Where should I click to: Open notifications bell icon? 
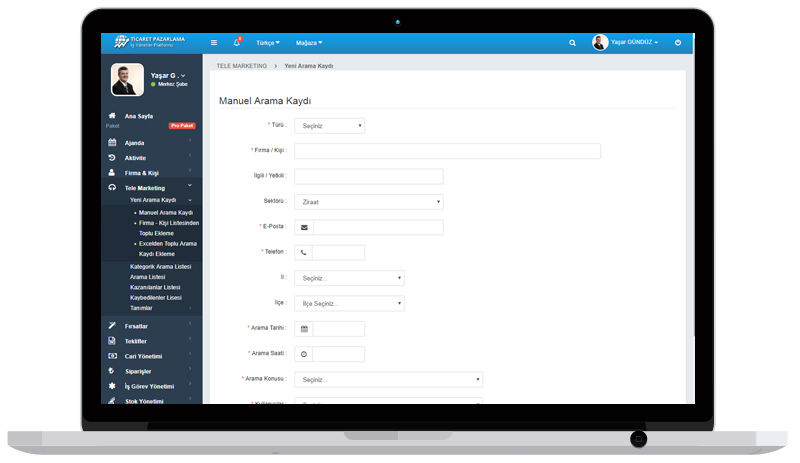(x=237, y=42)
